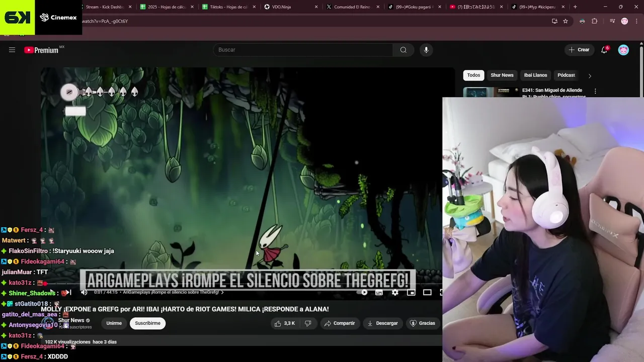This screenshot has height=362, width=644.
Task: Select the Shur News filter chip
Action: [x=502, y=75]
